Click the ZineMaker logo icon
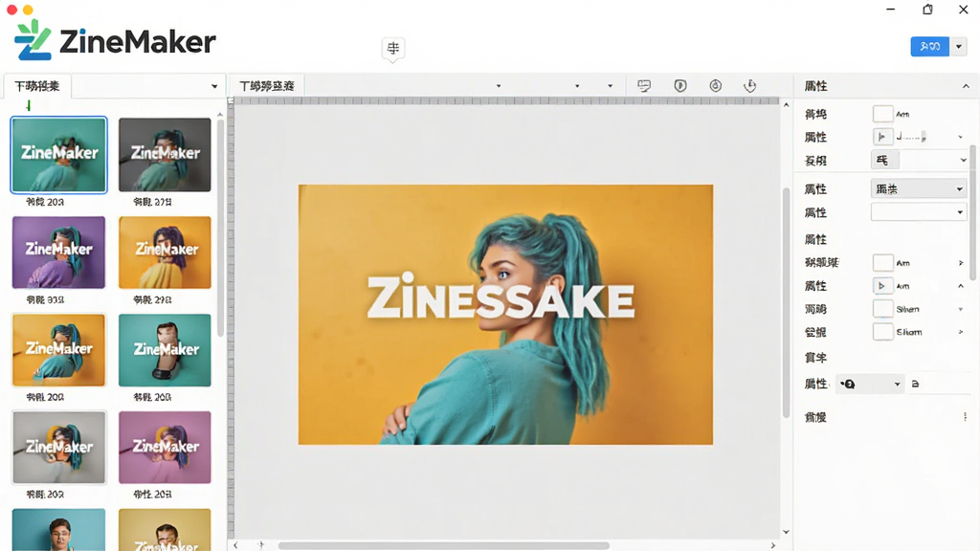980x551 pixels. click(x=33, y=40)
